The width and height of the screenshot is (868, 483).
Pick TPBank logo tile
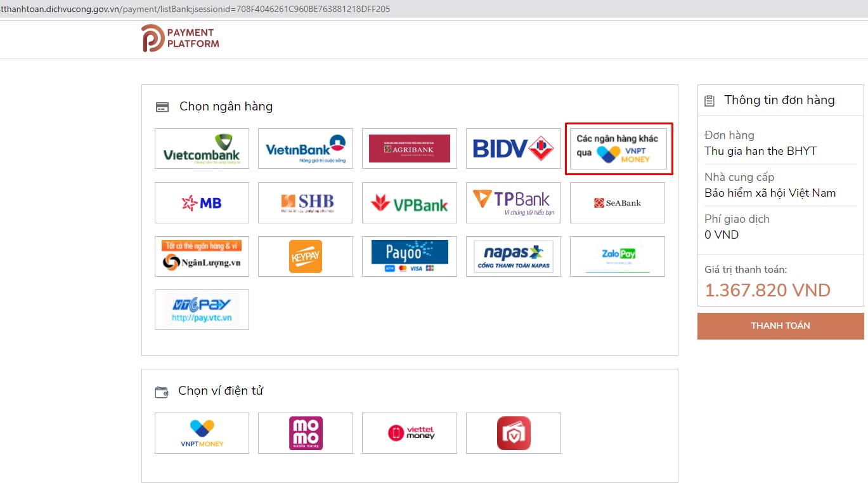point(514,203)
